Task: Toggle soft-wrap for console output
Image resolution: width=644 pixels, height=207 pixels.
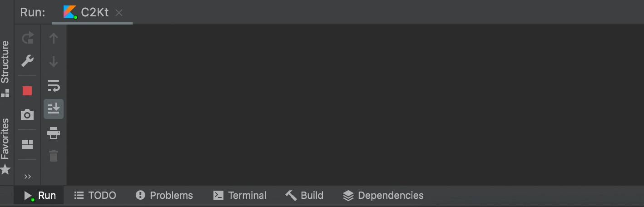Action: tap(54, 85)
